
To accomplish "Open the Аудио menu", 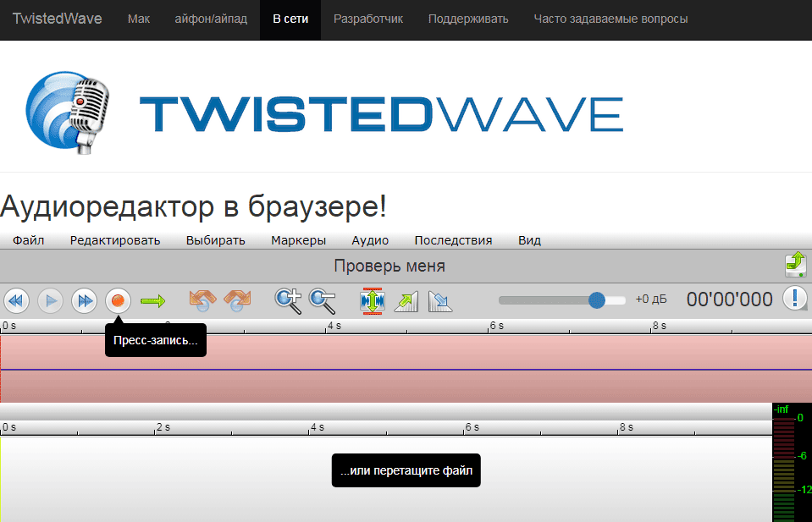I will pos(369,240).
